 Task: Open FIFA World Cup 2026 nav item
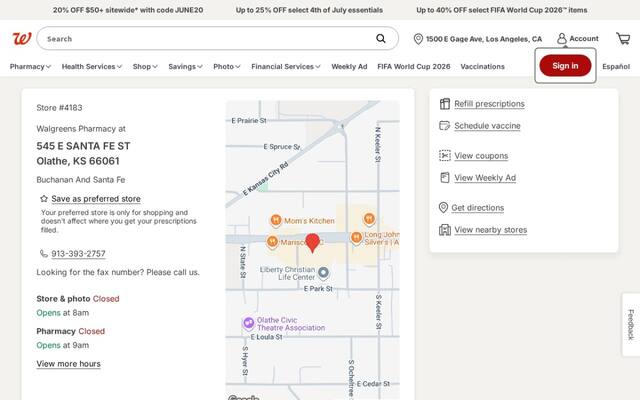point(413,67)
